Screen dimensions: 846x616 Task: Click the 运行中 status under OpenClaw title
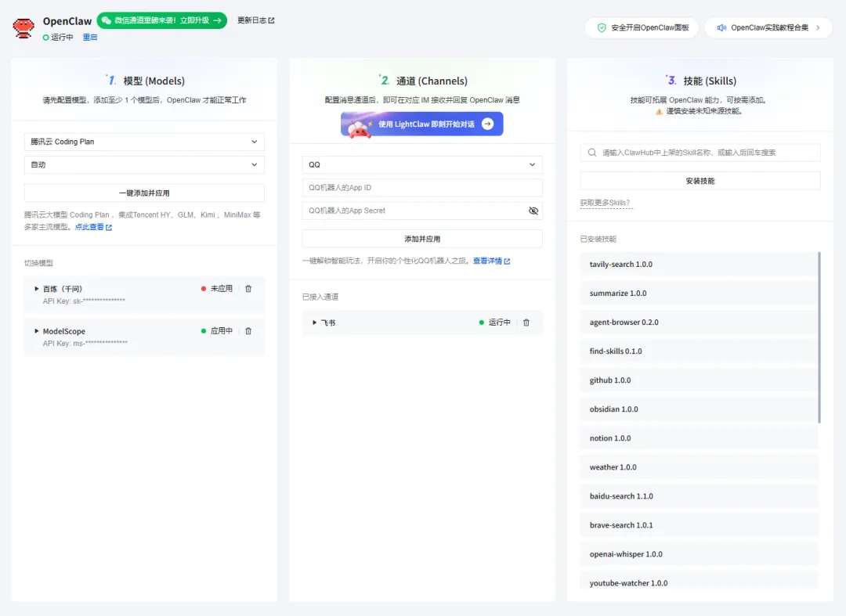point(58,38)
